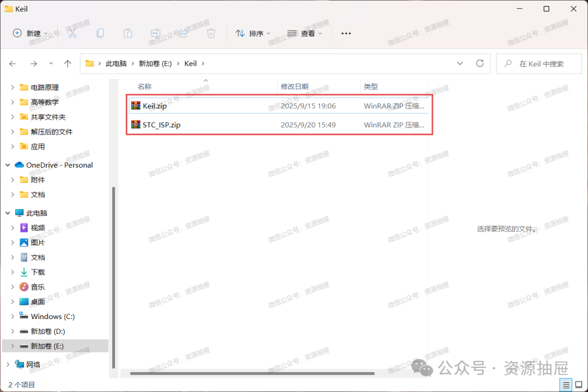Go forward with the right arrow
The image size is (588, 392).
(33, 64)
